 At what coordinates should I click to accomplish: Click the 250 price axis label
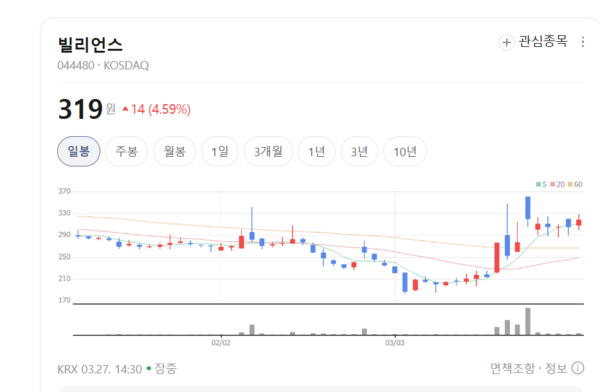[x=64, y=257]
